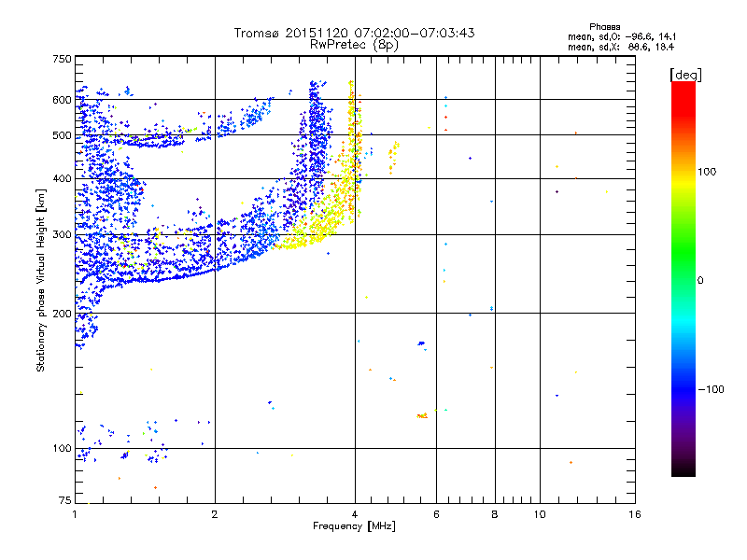
Task: Click the y-axis tick label '200'
Action: tap(62, 314)
